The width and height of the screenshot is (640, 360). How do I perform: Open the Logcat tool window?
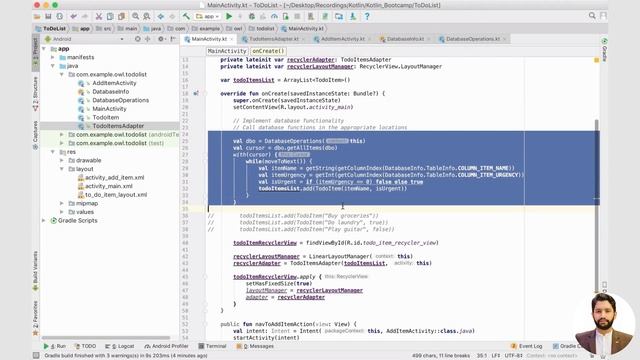point(120,346)
